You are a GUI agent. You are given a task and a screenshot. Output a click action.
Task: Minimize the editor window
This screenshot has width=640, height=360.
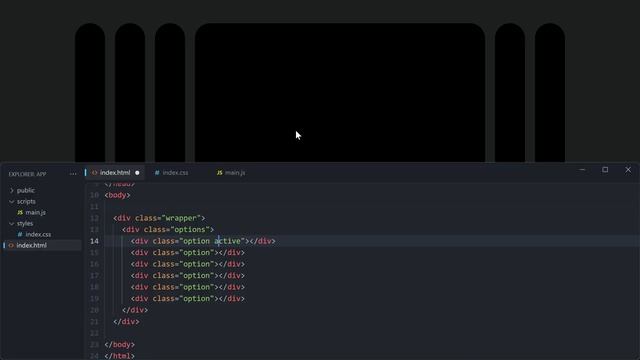(x=582, y=169)
